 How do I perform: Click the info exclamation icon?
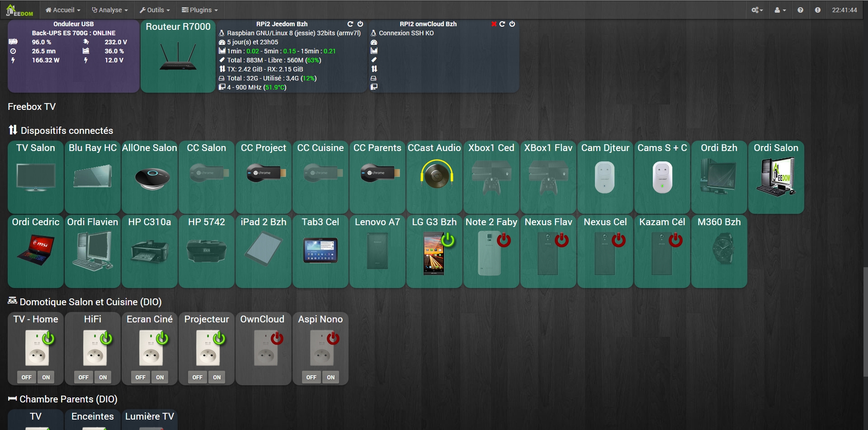click(817, 10)
